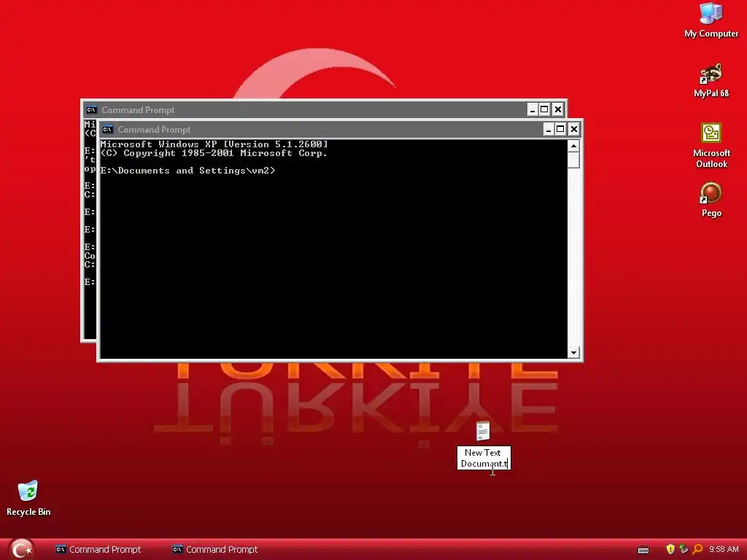Close the front Command Prompt window

point(573,129)
